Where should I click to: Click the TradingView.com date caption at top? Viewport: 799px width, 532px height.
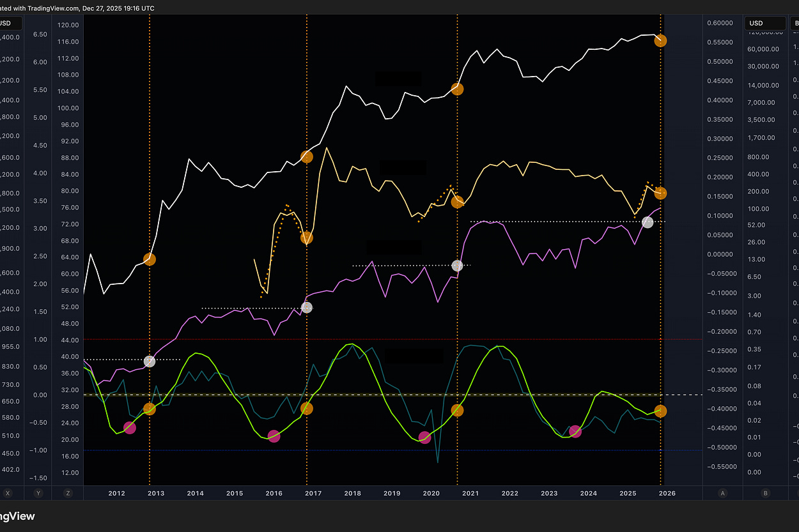pos(77,8)
